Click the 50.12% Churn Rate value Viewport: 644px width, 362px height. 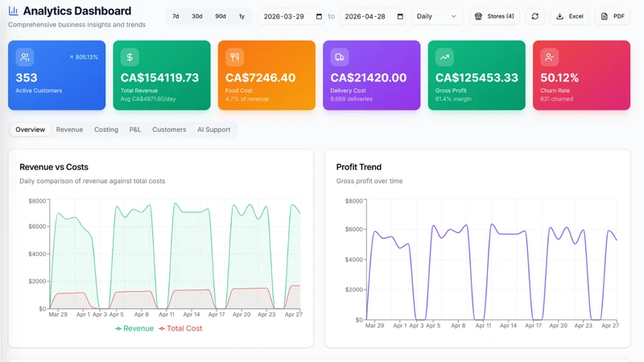(x=559, y=77)
